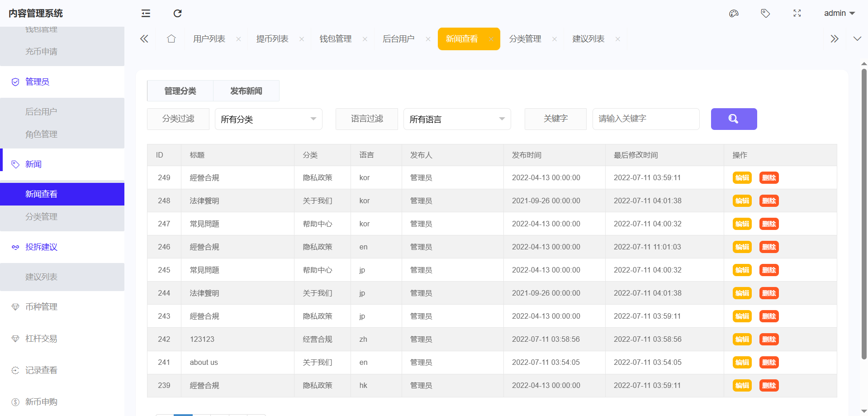868x416 pixels.
Task: Close the 建议列表 tab
Action: (x=617, y=39)
